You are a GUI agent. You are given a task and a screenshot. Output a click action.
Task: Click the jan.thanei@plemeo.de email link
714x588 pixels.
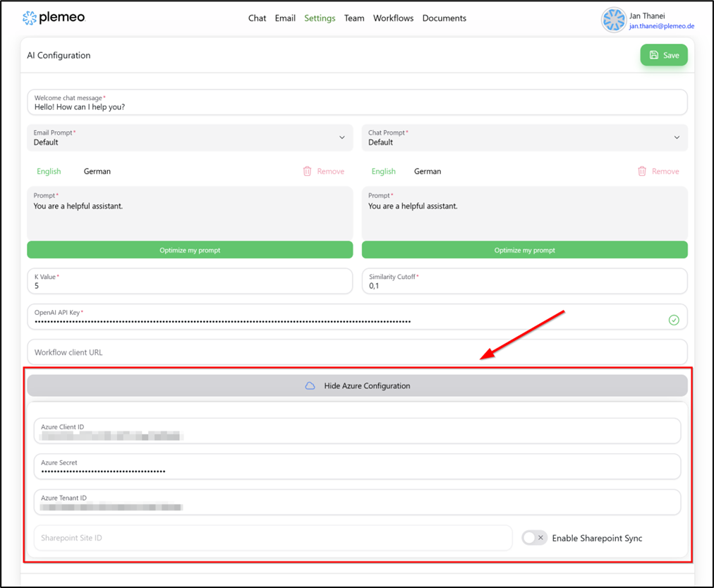(x=661, y=26)
